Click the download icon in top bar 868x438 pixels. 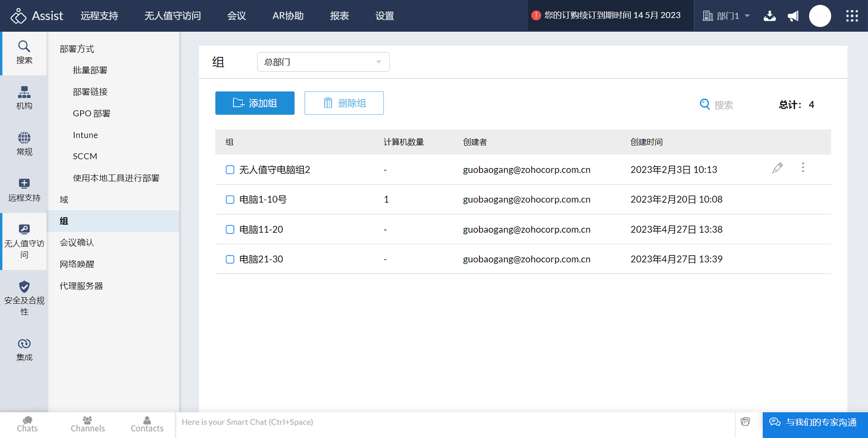pos(769,16)
